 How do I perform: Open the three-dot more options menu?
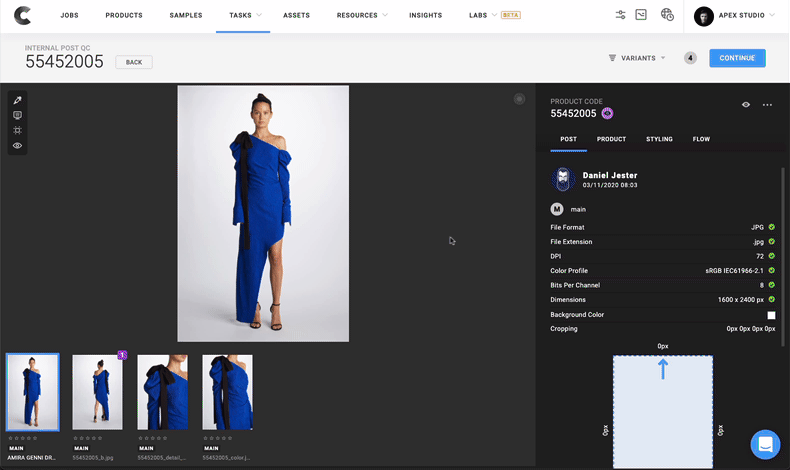(x=767, y=105)
